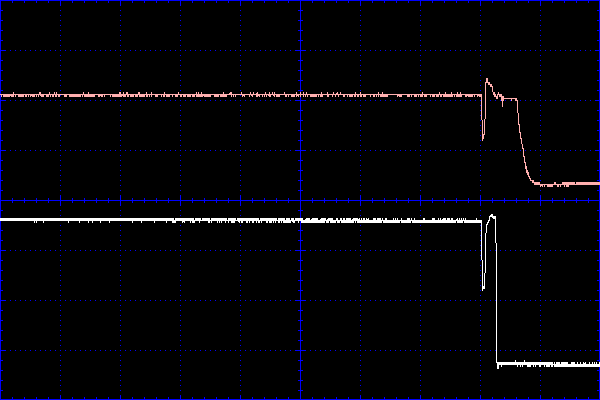The width and height of the screenshot is (600, 400).
Task: Click the center vertical axis at top edge
Action: click(300, 2)
